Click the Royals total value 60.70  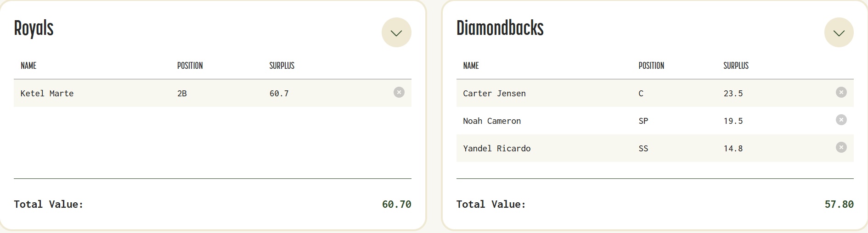click(x=396, y=204)
